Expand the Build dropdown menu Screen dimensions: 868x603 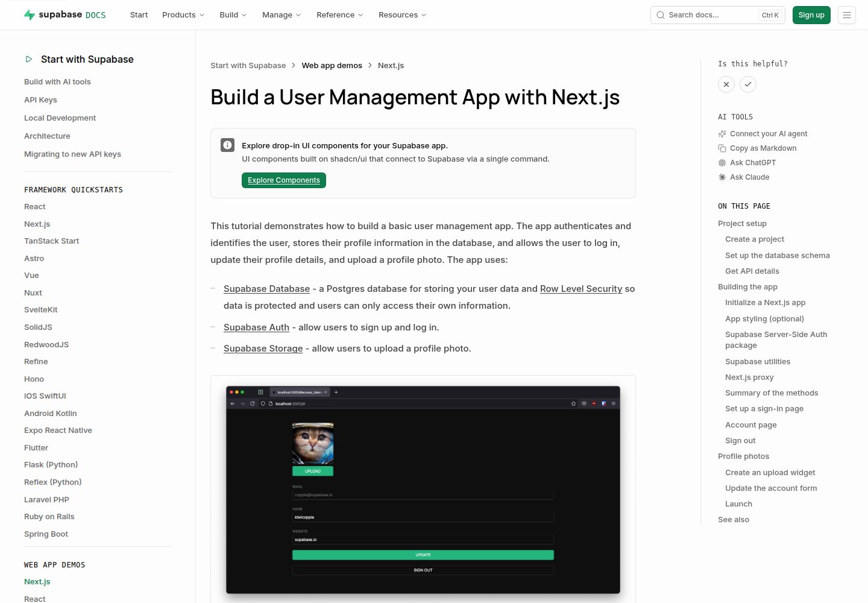pyautogui.click(x=233, y=15)
